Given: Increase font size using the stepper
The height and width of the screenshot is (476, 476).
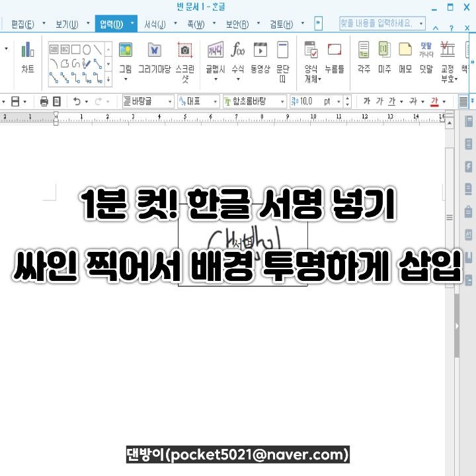Looking at the screenshot, I should pos(348,99).
